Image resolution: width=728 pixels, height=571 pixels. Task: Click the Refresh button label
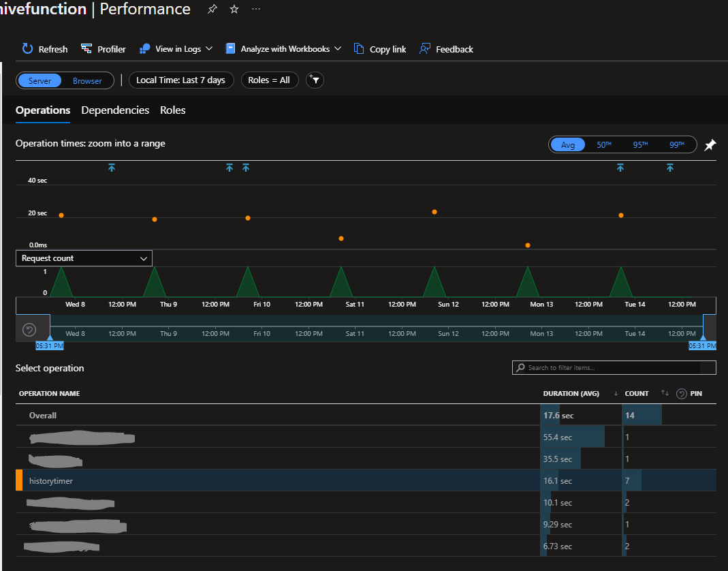(x=53, y=49)
